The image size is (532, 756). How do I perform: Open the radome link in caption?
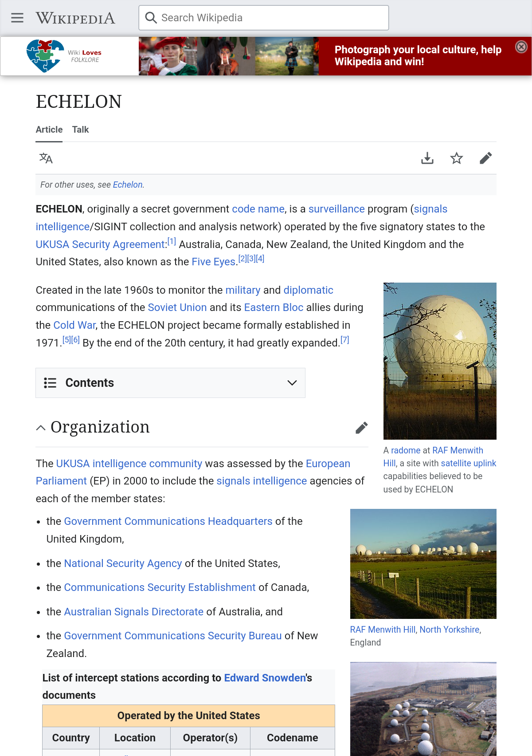click(406, 450)
